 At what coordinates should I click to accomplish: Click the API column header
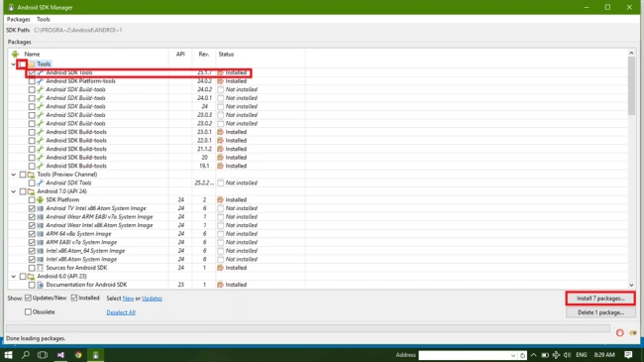point(180,54)
